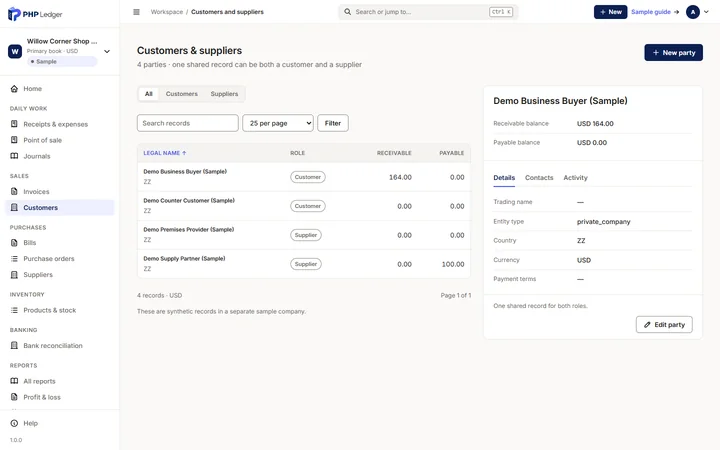Click the Role column header
This screenshot has width=720, height=450.
click(298, 153)
